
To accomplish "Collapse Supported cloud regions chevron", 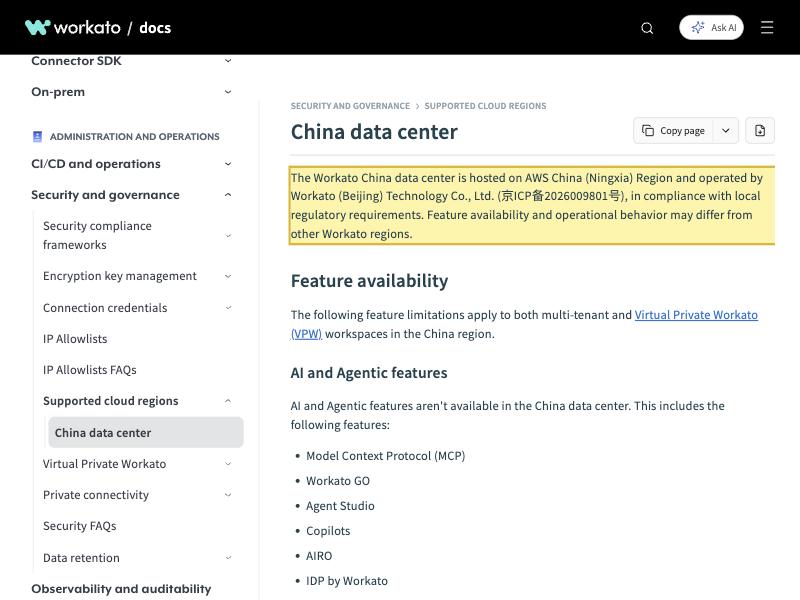I will click(x=228, y=401).
